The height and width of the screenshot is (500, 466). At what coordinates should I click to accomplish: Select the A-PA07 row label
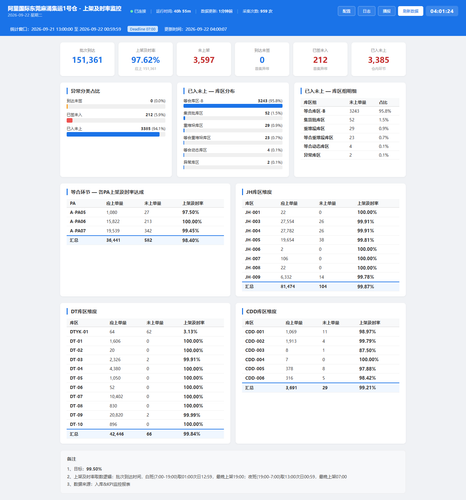tap(78, 231)
